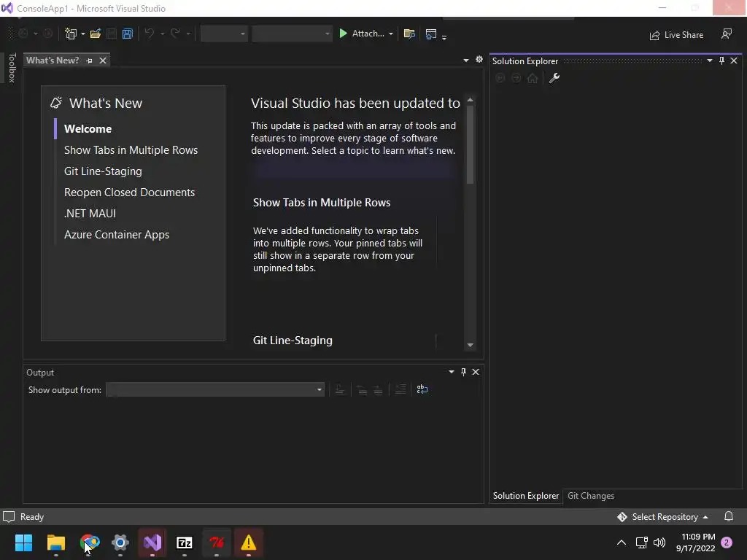Select Show Tabs in Multiple Rows topic

[x=131, y=150]
